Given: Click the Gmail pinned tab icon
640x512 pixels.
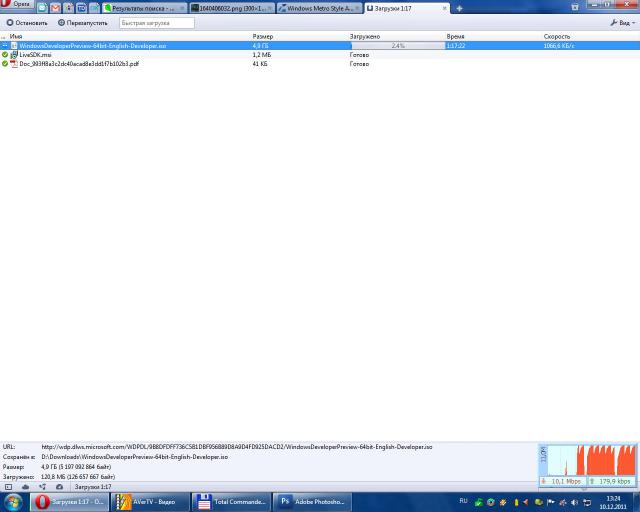Looking at the screenshot, I should click(x=55, y=8).
